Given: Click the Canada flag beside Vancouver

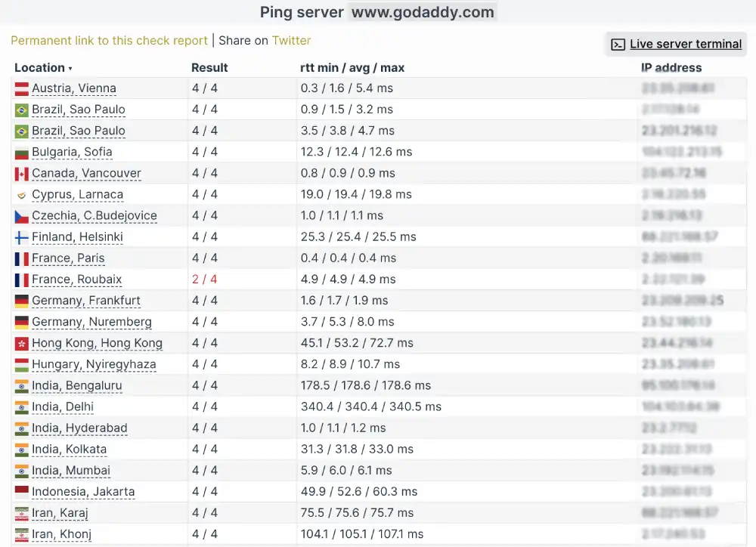Looking at the screenshot, I should pyautogui.click(x=20, y=173).
